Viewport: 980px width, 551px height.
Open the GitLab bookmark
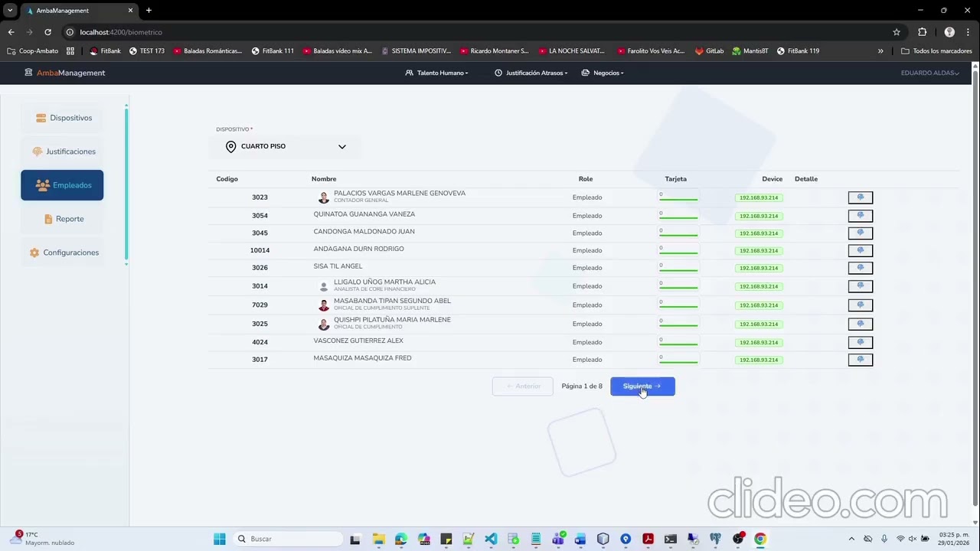pyautogui.click(x=709, y=51)
